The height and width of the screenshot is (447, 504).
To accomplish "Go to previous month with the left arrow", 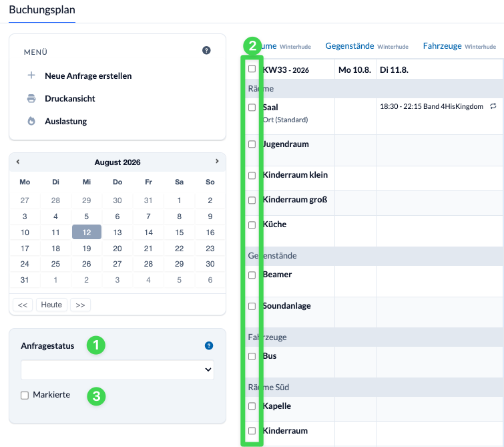I will 18,162.
